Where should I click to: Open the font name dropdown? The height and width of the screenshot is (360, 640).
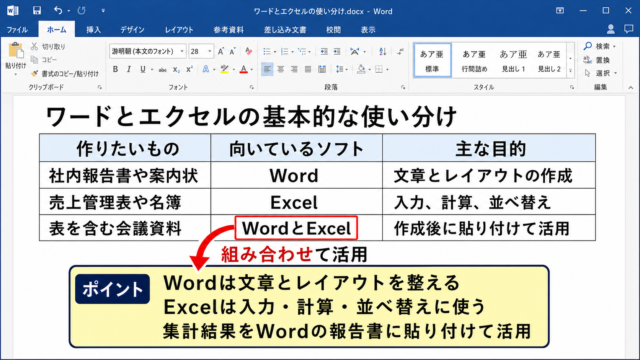(x=182, y=51)
